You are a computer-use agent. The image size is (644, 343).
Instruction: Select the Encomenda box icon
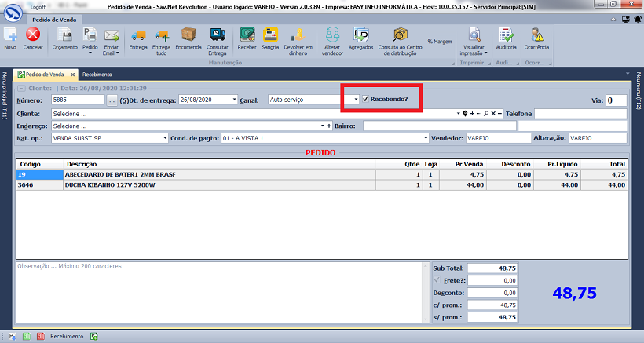pos(188,37)
